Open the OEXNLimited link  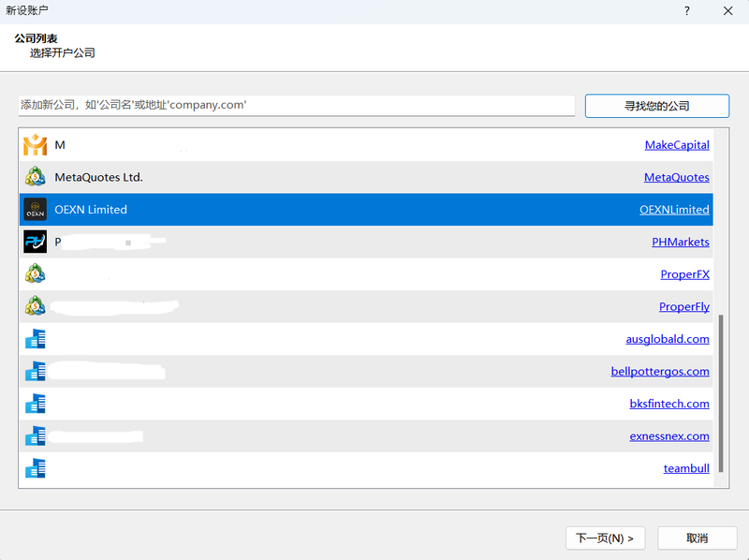[x=674, y=209]
